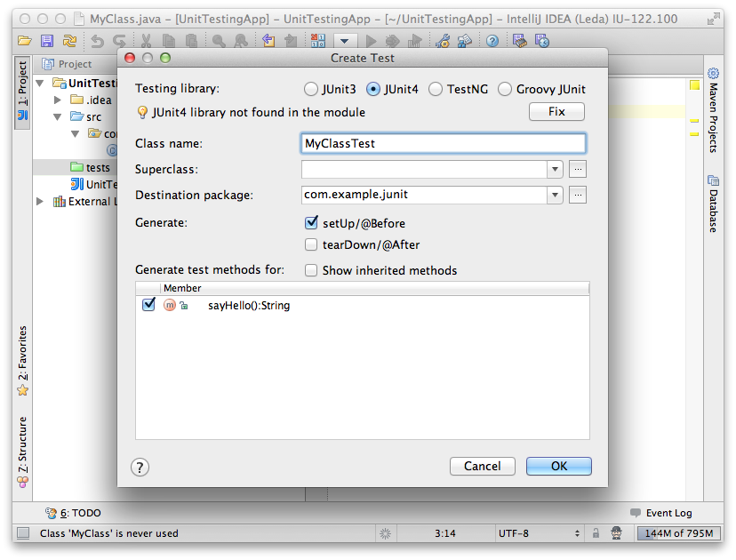Click the memory indicator 144M of 795M
736x560 pixels.
[678, 533]
